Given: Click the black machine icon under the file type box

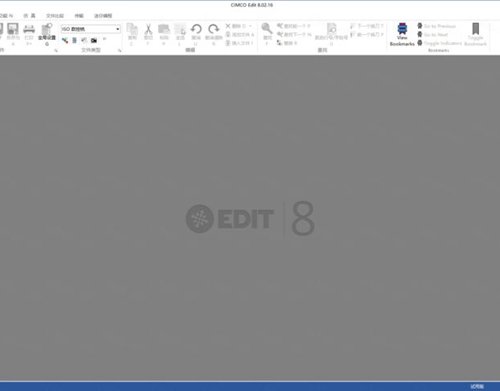Looking at the screenshot, I should (94, 40).
